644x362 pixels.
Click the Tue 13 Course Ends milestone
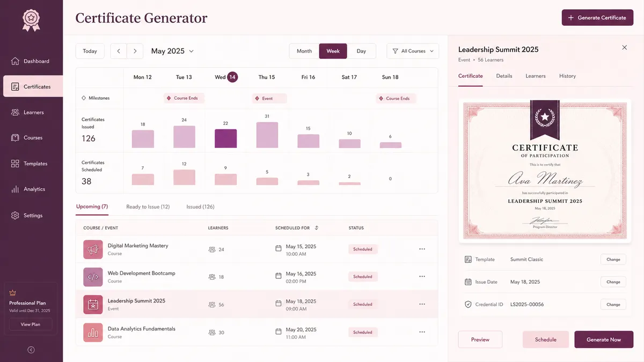184,99
